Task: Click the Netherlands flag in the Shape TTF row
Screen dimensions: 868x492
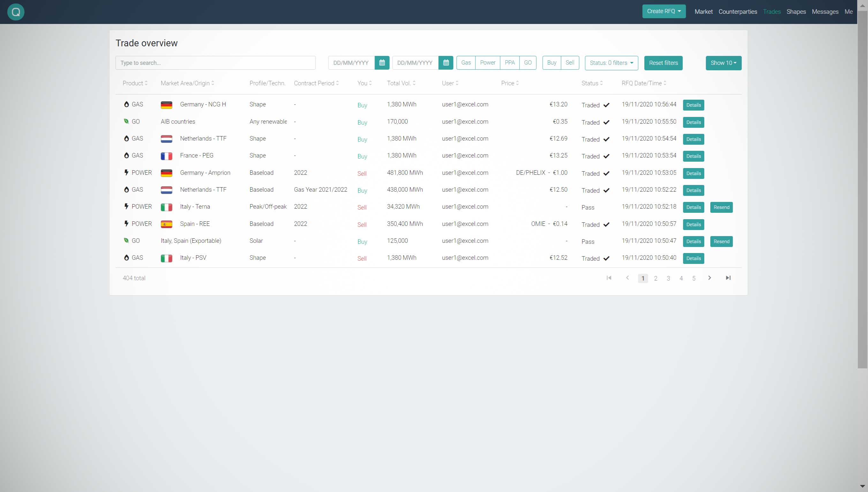Action: coord(166,139)
